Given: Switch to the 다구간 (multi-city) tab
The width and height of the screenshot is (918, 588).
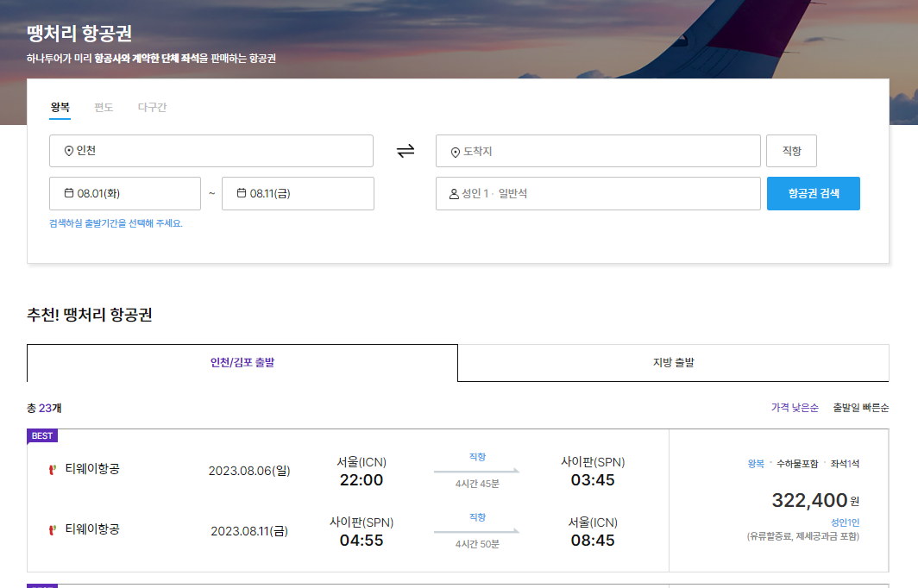Looking at the screenshot, I should click(153, 108).
